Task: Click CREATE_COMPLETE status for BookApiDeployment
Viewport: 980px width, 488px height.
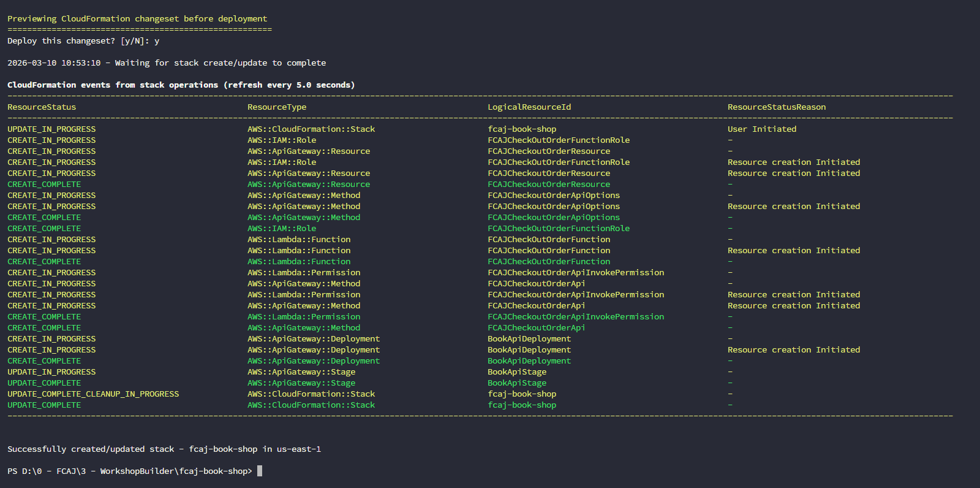Action: click(x=44, y=360)
